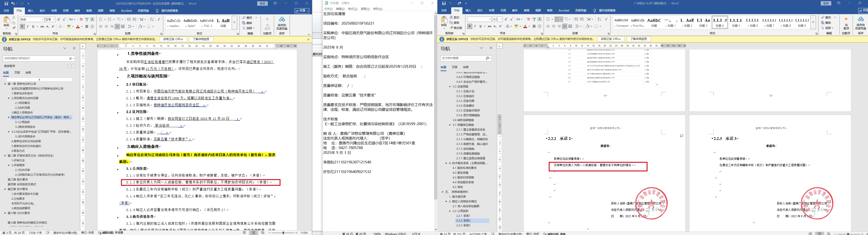The height and width of the screenshot is (235, 868).
Task: Toggle italic in the left Word ribbon
Action: point(28,27)
